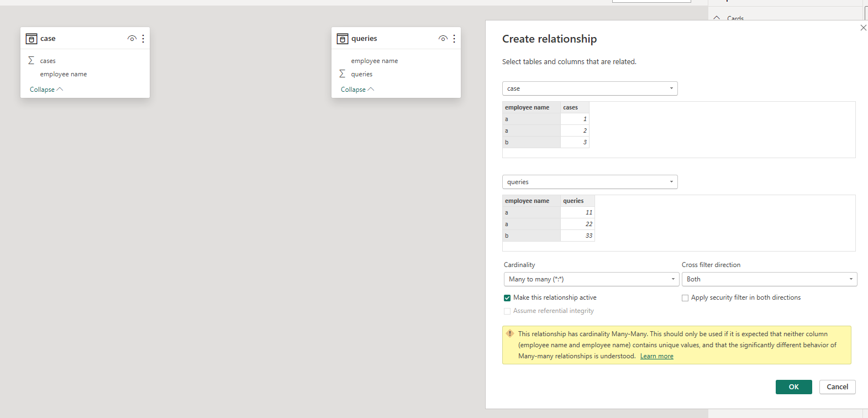868x418 pixels.
Task: Cancel the Create relationship dialog
Action: 837,387
